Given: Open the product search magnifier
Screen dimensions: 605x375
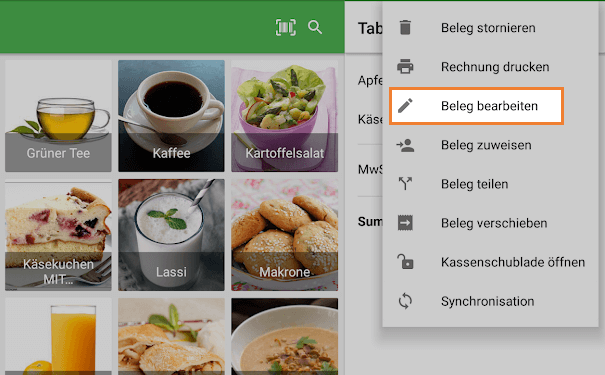Looking at the screenshot, I should click(315, 27).
